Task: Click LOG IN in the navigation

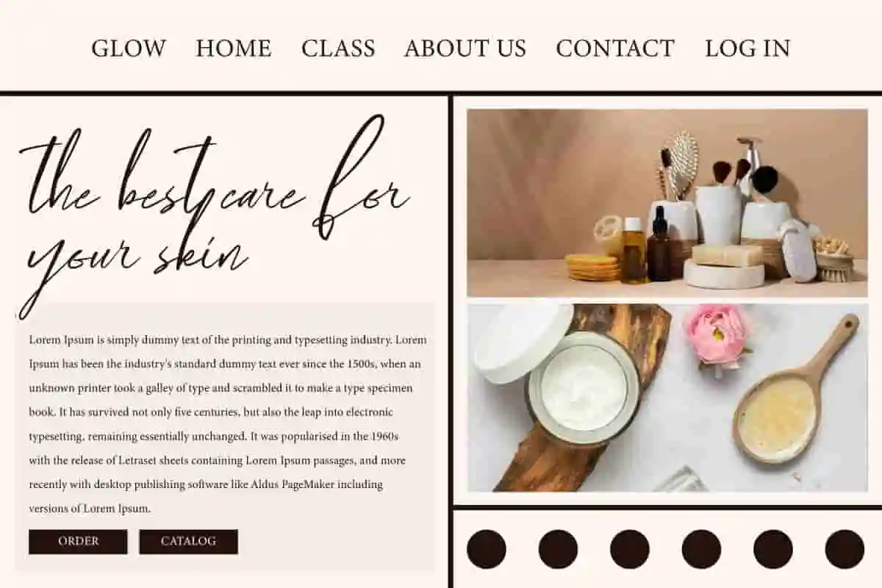Action: coord(747,49)
